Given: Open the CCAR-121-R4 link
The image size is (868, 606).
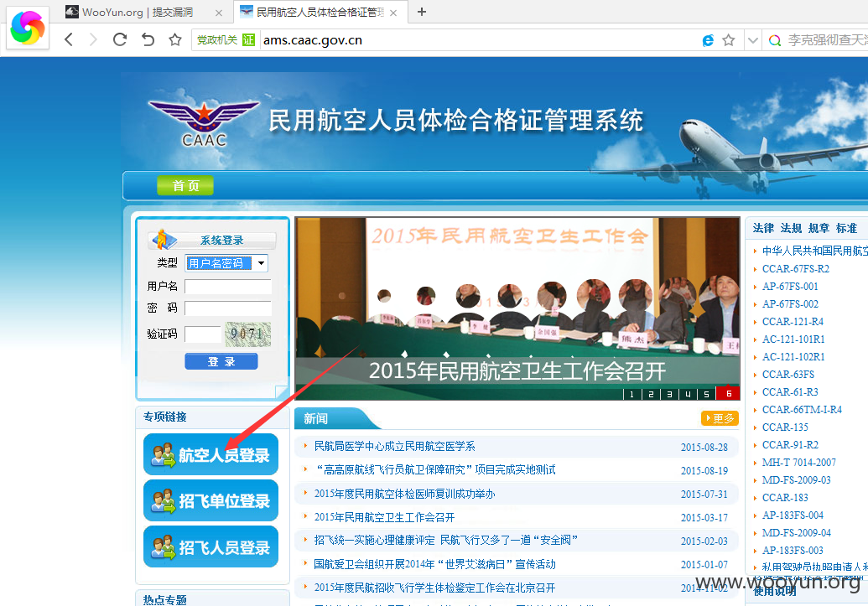Looking at the screenshot, I should tap(793, 322).
